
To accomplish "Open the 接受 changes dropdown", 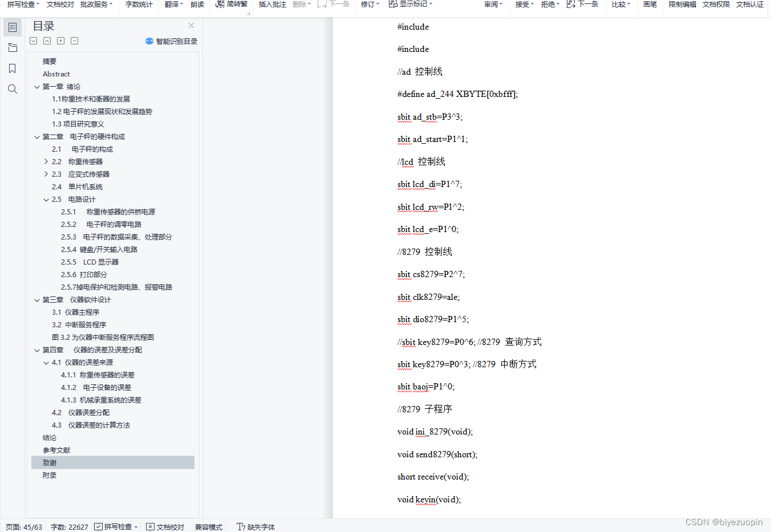I will pyautogui.click(x=525, y=4).
